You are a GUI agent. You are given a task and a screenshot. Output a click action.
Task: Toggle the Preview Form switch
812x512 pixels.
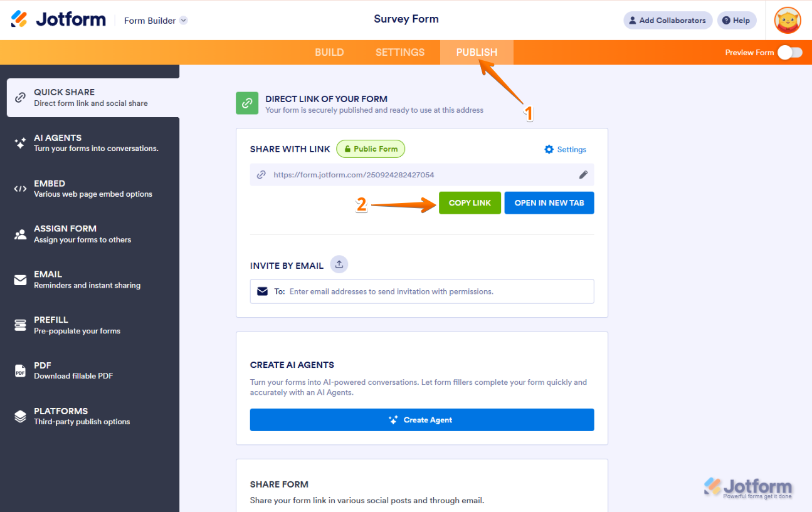pyautogui.click(x=789, y=53)
